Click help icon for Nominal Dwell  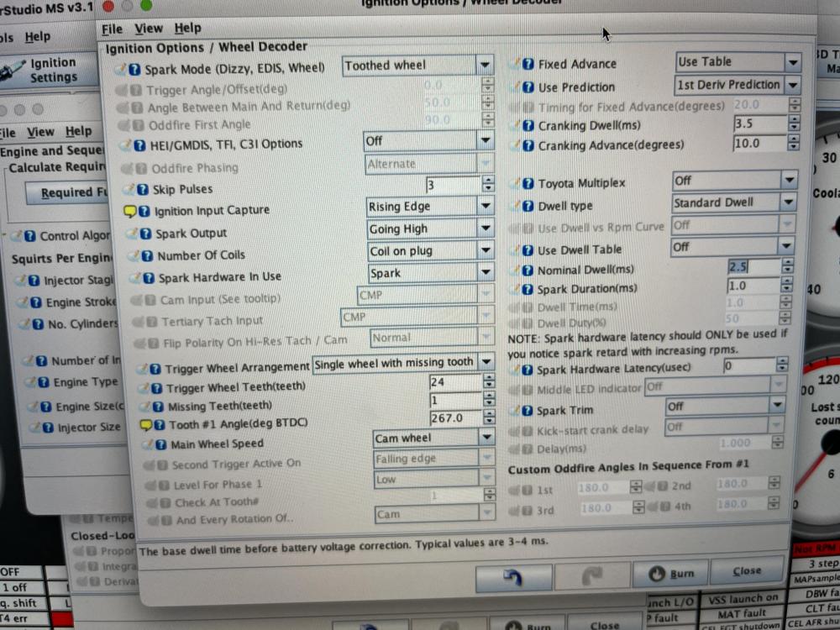(528, 270)
